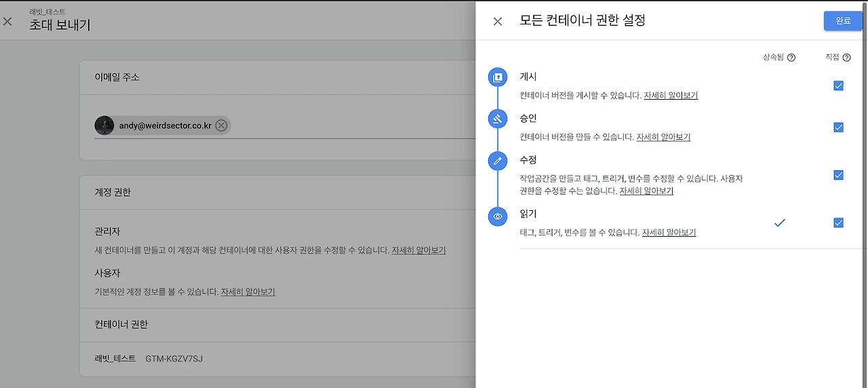The height and width of the screenshot is (388, 868).
Task: Click the 관리자 account permission label
Action: click(x=107, y=232)
